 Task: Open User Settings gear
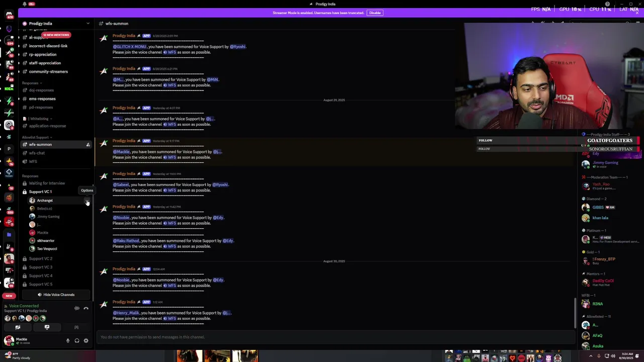click(86, 341)
